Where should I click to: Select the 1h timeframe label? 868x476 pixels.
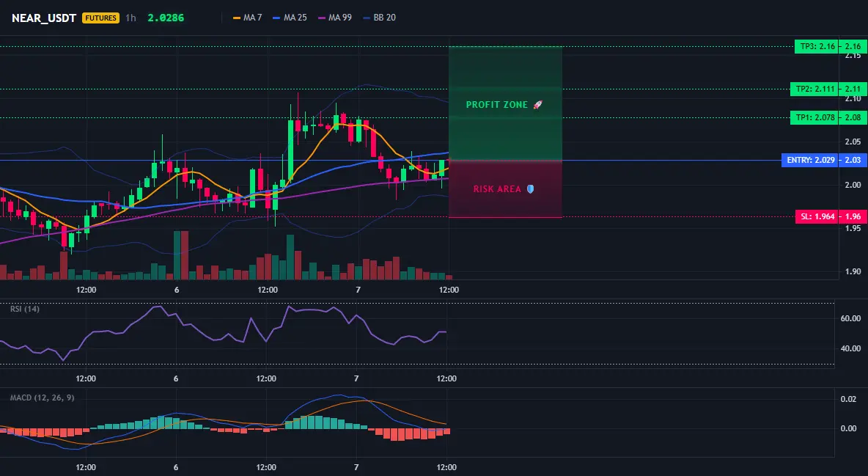tap(130, 18)
